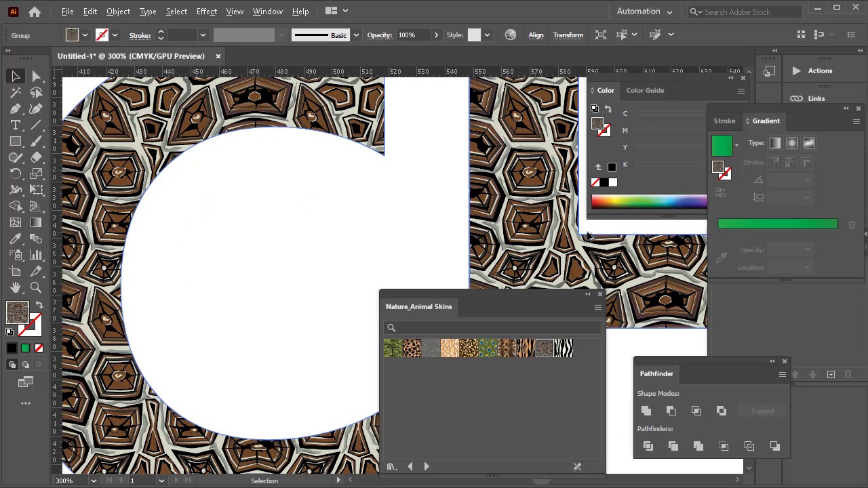868x488 pixels.
Task: Click the Divide pathfinder icon
Action: pos(648,446)
